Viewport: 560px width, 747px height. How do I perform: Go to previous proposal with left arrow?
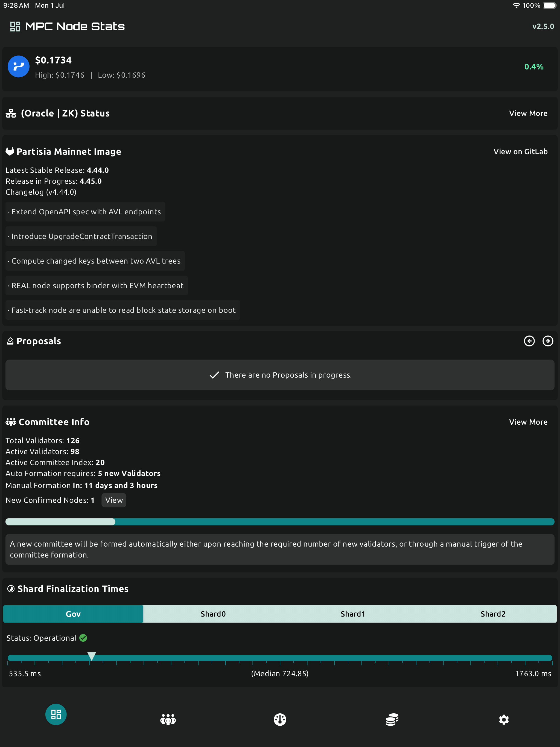coord(529,341)
